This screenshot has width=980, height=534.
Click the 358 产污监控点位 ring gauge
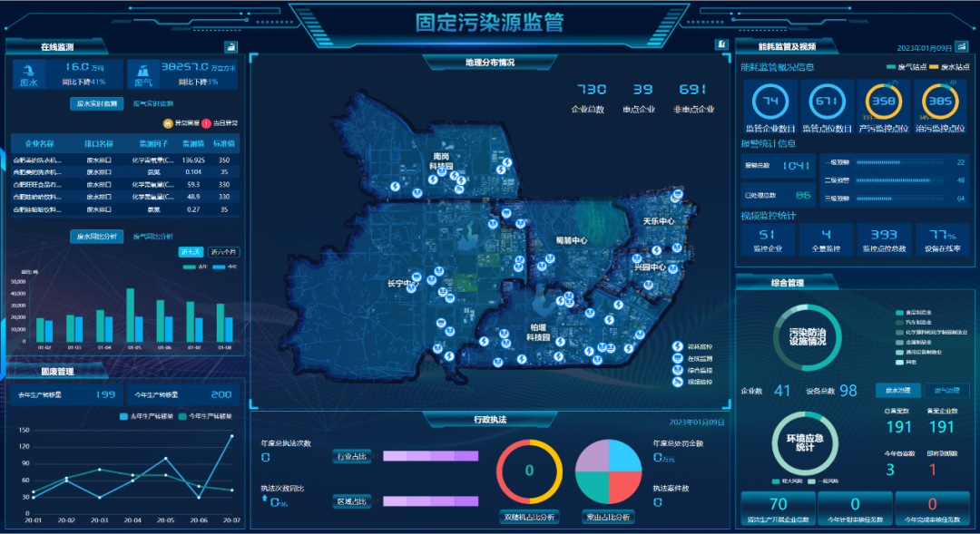883,102
